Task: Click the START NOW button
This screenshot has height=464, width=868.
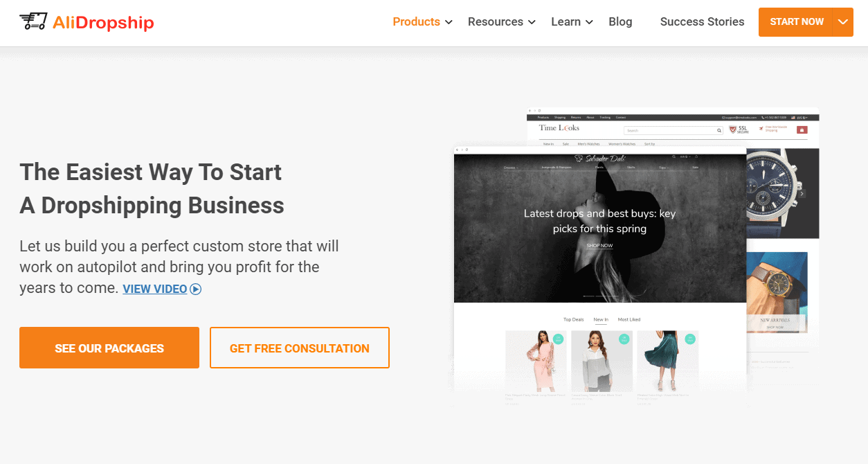Action: pos(796,21)
